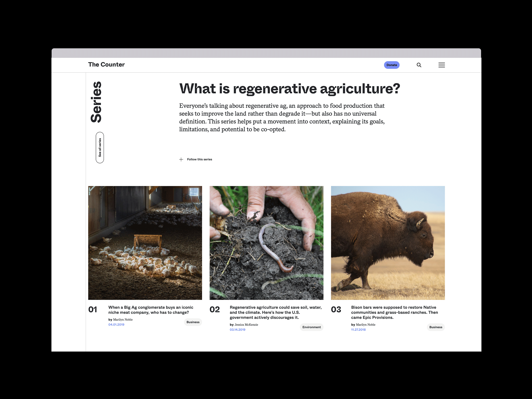Click author Marilyn Noble under article 01
The width and height of the screenshot is (532, 399).
pos(123,320)
